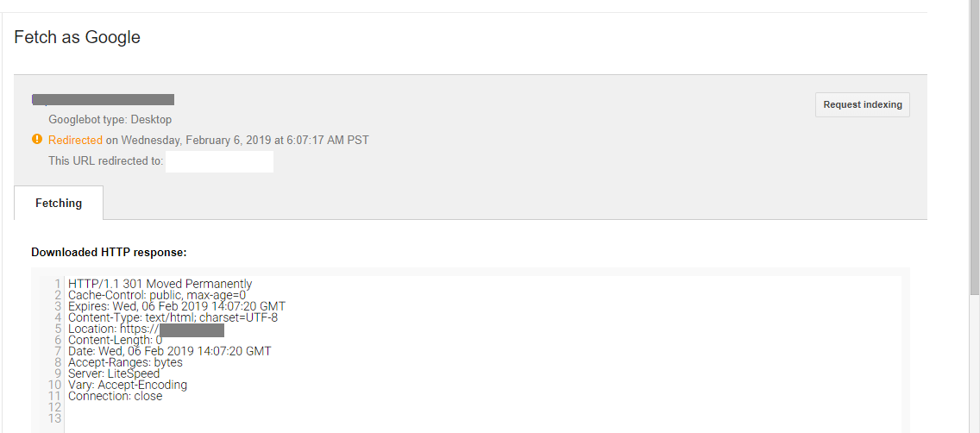Click the Fetch as Google heading
This screenshot has height=433, width=980.
[78, 37]
